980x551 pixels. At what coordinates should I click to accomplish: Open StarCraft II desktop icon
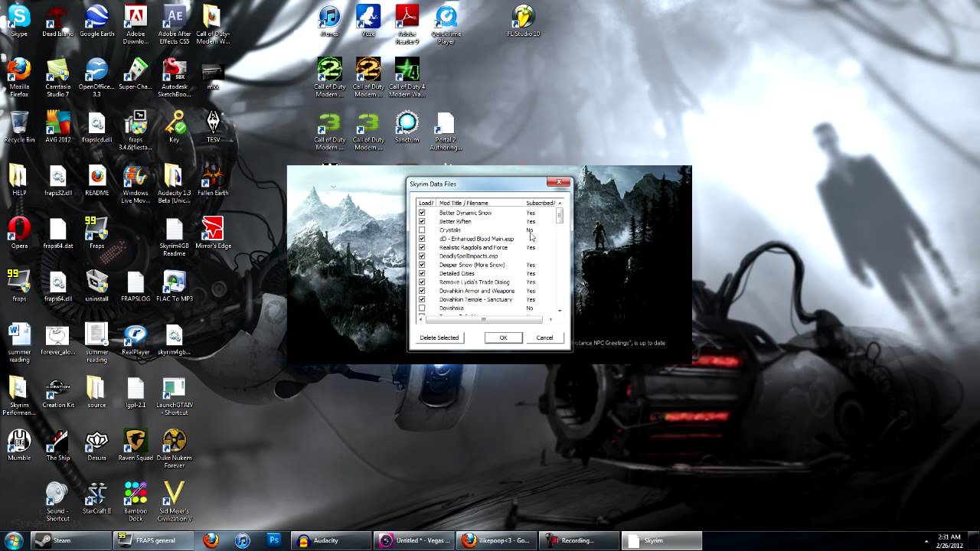tap(96, 494)
